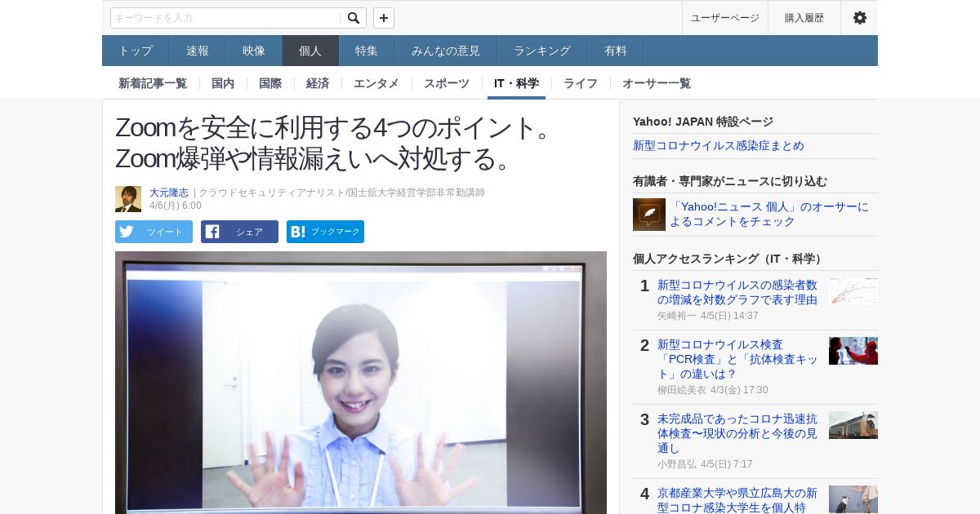This screenshot has width=980, height=514.
Task: Open the 有料 tab
Action: pos(616,51)
